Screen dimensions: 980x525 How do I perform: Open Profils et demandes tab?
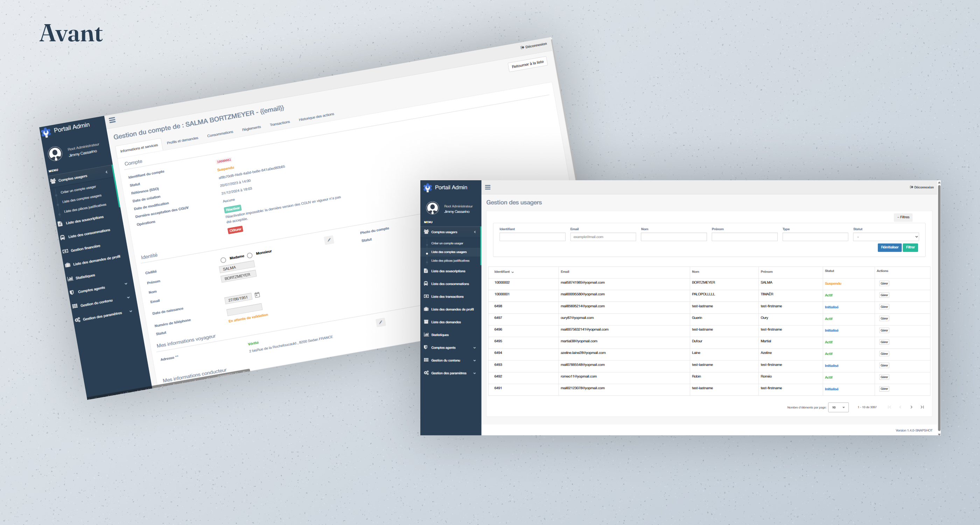(x=183, y=140)
